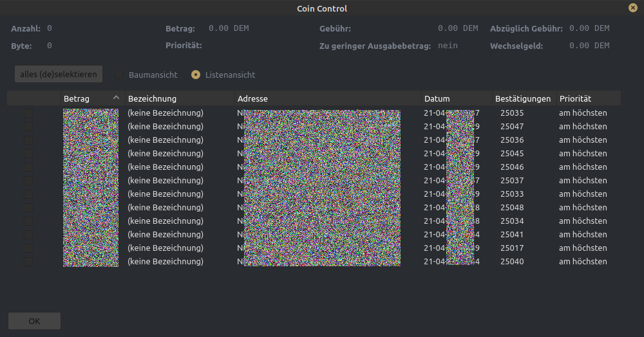The width and height of the screenshot is (644, 337).
Task: Click the confirmations cell showing 25041
Action: (x=512, y=235)
